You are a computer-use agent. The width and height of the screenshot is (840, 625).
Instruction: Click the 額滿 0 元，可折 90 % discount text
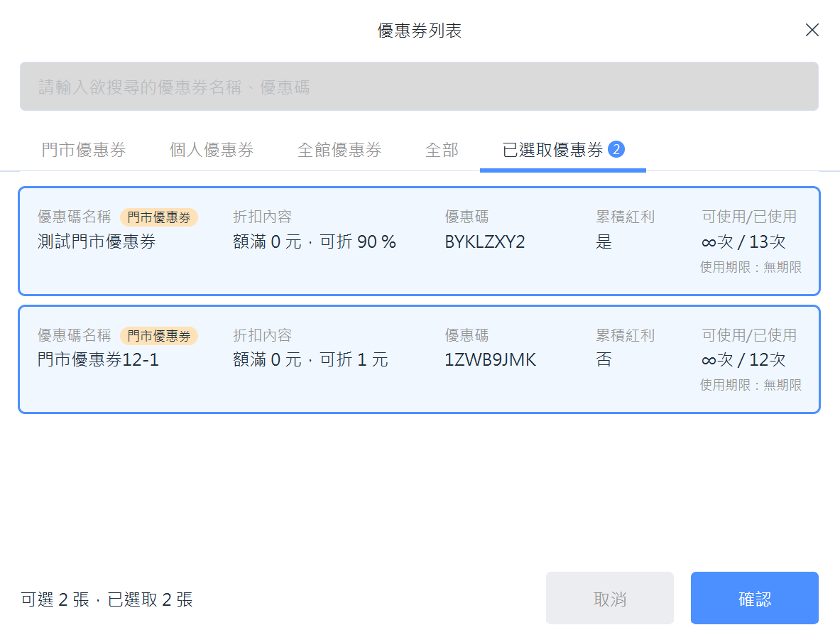[315, 241]
